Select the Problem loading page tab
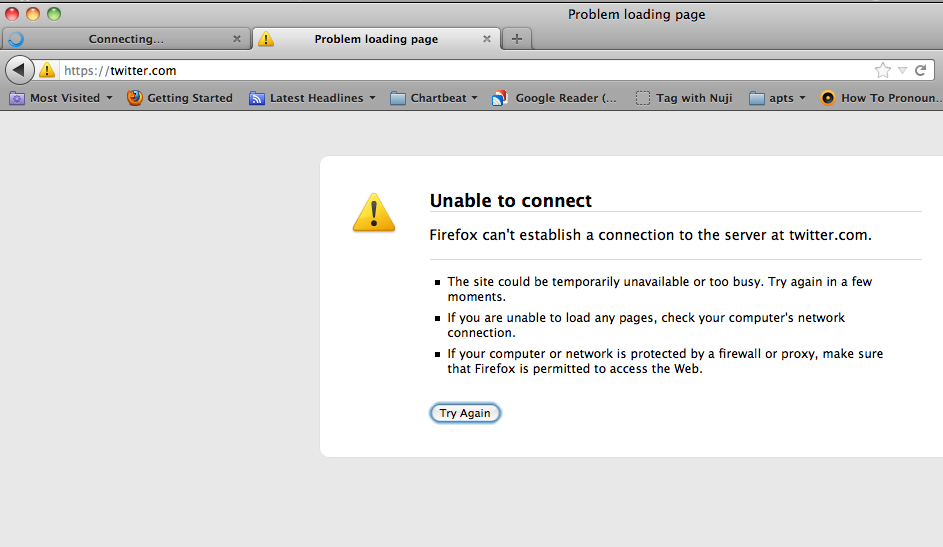Image resolution: width=943 pixels, height=547 pixels. (376, 39)
